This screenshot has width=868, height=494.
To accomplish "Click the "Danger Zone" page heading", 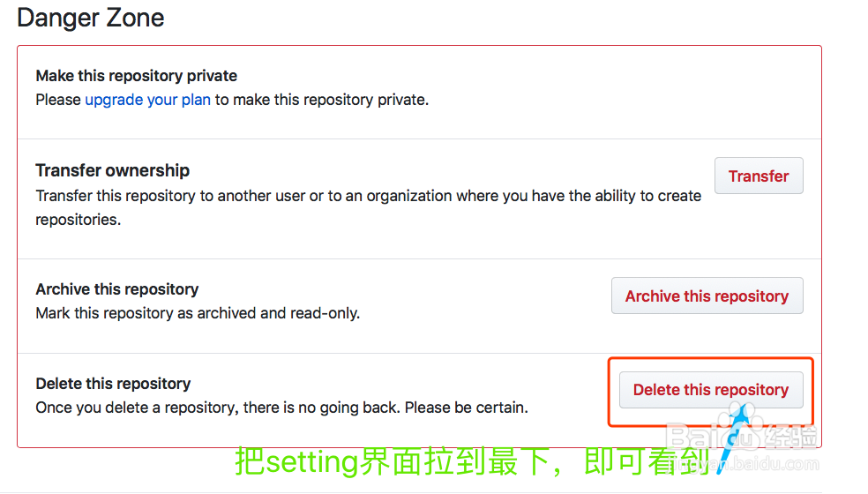I will pos(91,18).
